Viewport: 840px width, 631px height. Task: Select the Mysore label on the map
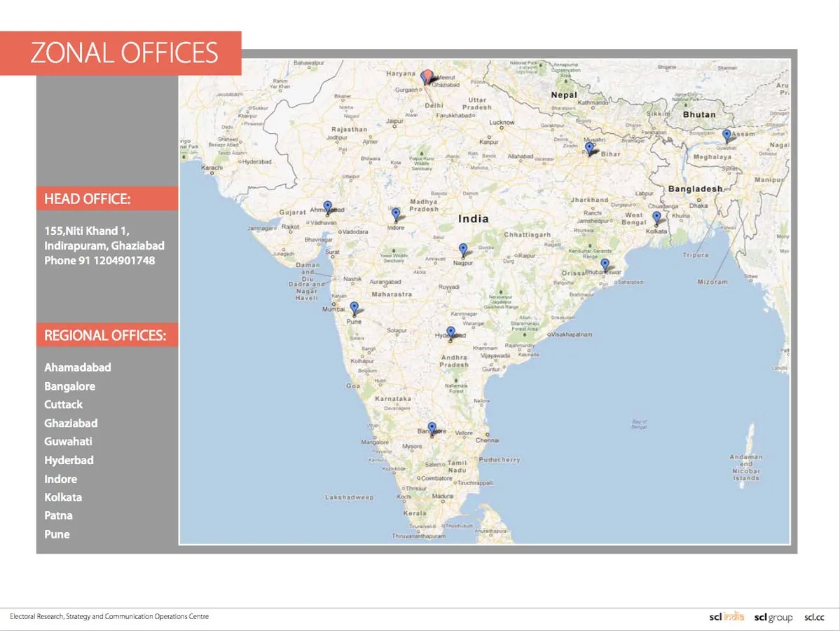[412, 447]
